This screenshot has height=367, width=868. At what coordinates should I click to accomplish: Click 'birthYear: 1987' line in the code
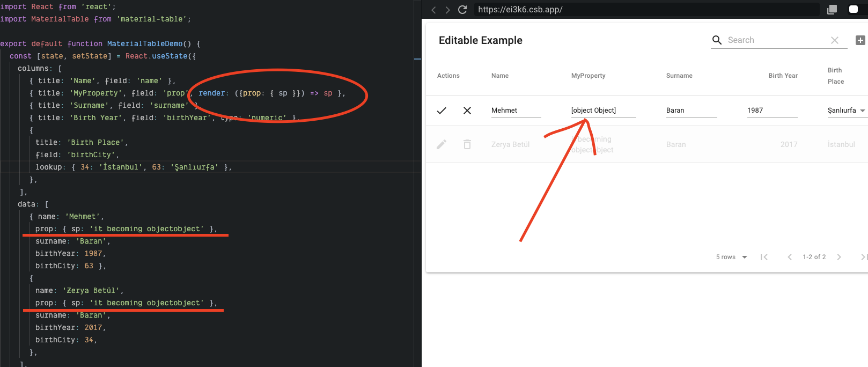coord(70,253)
